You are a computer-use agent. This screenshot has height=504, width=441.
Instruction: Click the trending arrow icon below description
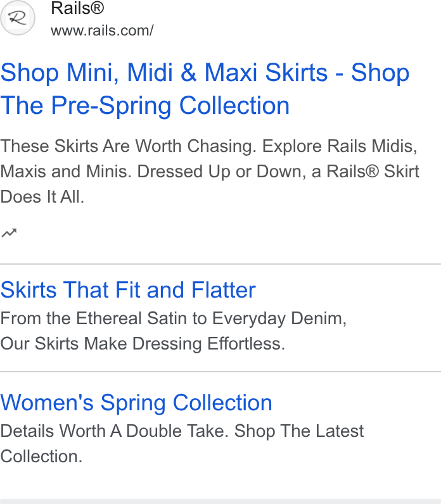pyautogui.click(x=9, y=233)
